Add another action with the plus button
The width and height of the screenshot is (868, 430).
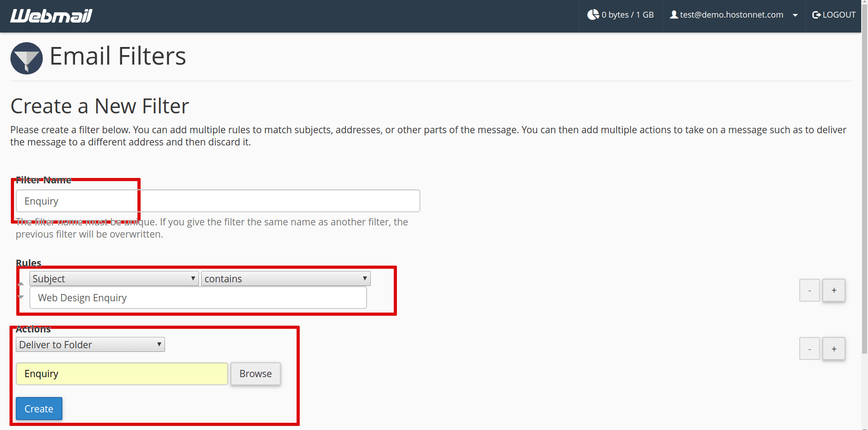point(834,348)
